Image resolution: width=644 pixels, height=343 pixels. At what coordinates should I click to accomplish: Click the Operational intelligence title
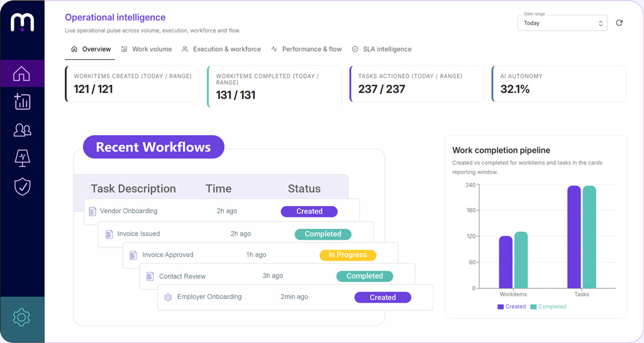click(x=115, y=17)
